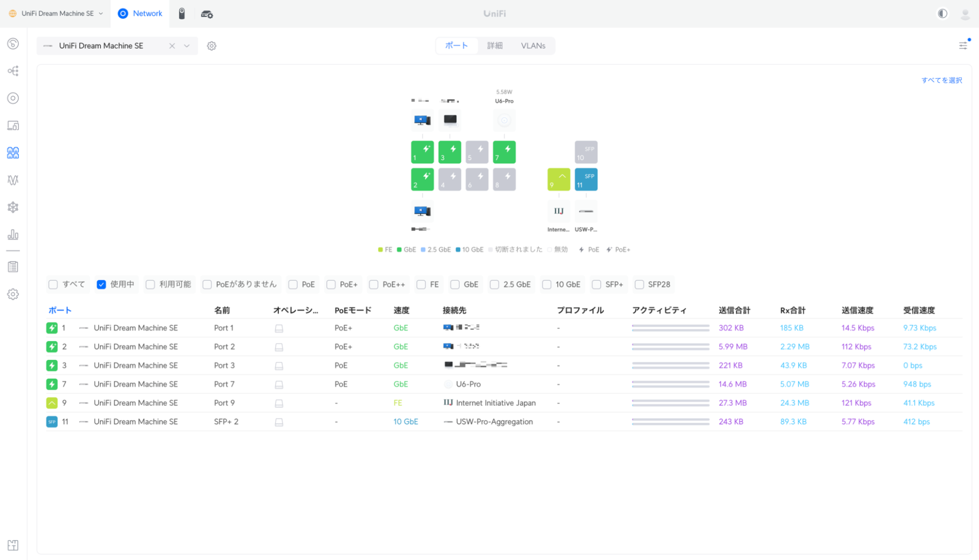Select green port 7 in diagram
The height and width of the screenshot is (560, 979).
pos(504,152)
